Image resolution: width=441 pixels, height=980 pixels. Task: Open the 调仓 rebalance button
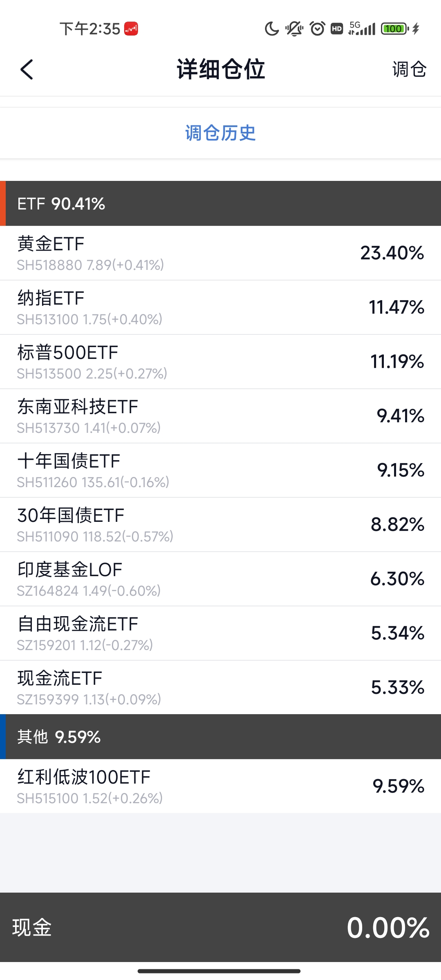point(409,69)
